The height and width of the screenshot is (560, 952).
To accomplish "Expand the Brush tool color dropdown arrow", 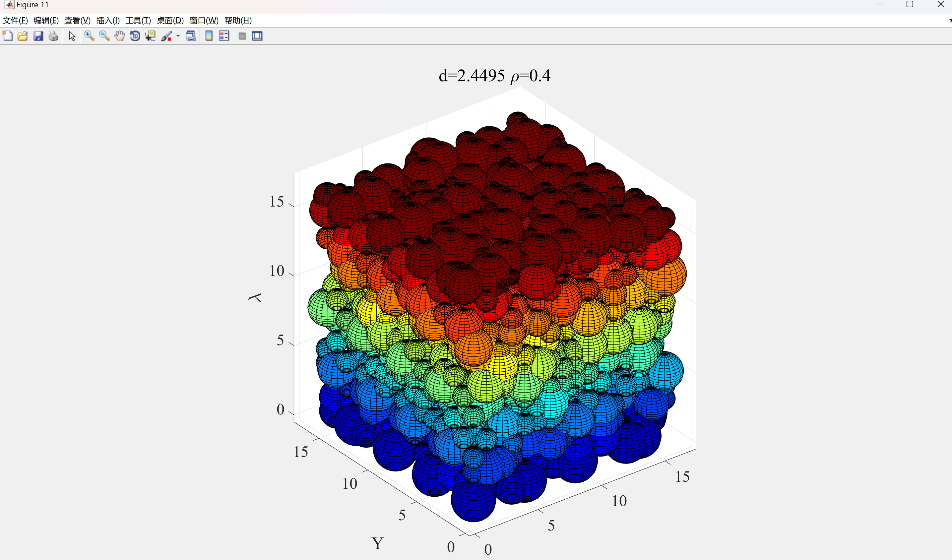I will pyautogui.click(x=178, y=36).
